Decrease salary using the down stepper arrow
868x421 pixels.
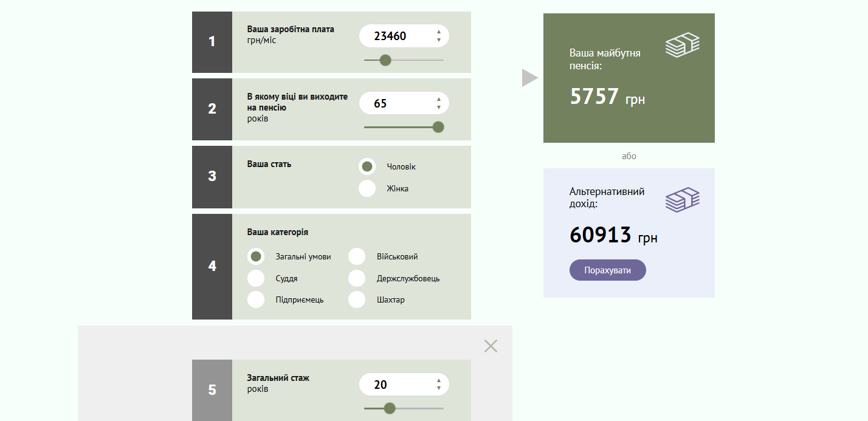[439, 40]
